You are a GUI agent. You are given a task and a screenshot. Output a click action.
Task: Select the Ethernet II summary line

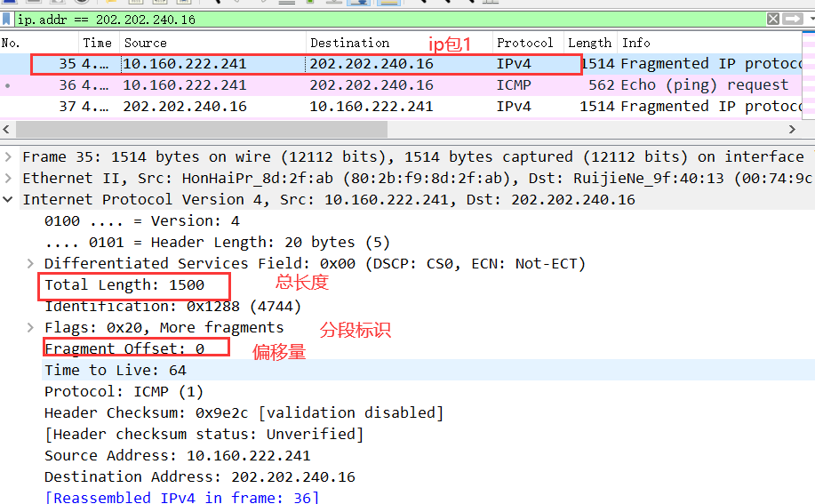417,178
